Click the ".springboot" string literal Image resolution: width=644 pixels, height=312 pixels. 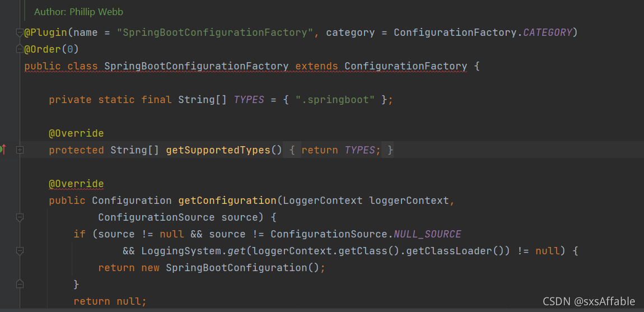[x=335, y=100]
